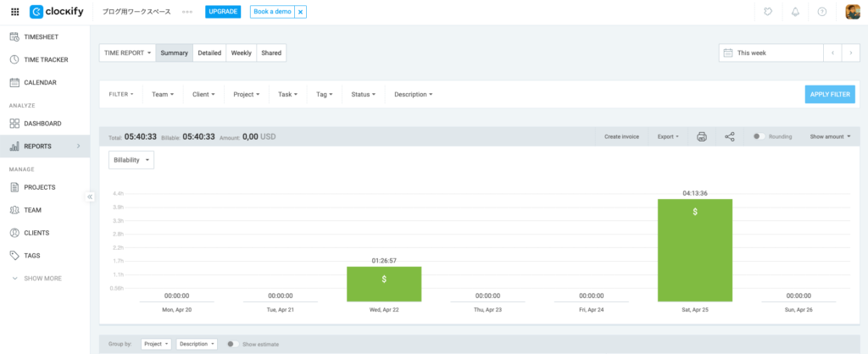Open the Project filter dropdown
Screen dimensions: 868x354
tap(248, 94)
